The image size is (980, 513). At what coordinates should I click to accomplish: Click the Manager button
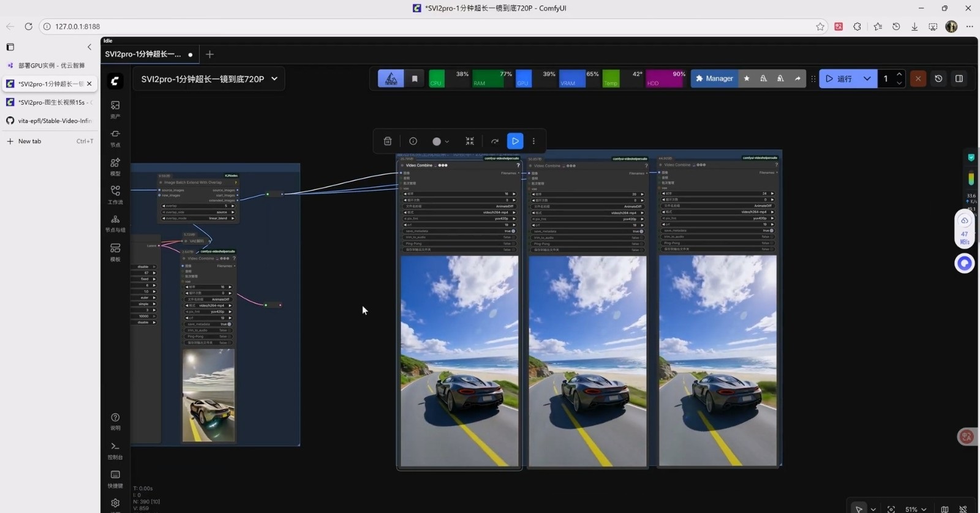tap(714, 79)
